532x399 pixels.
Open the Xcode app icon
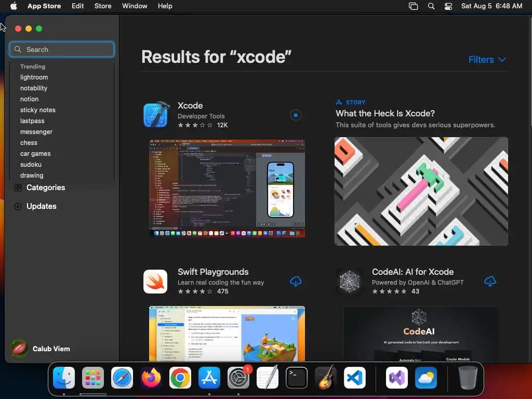[x=156, y=115]
